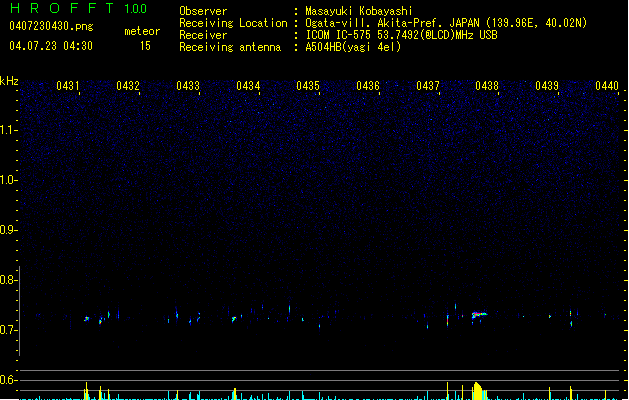Click the meteor count value 15
Screen dimensions: 629x400
pos(145,46)
